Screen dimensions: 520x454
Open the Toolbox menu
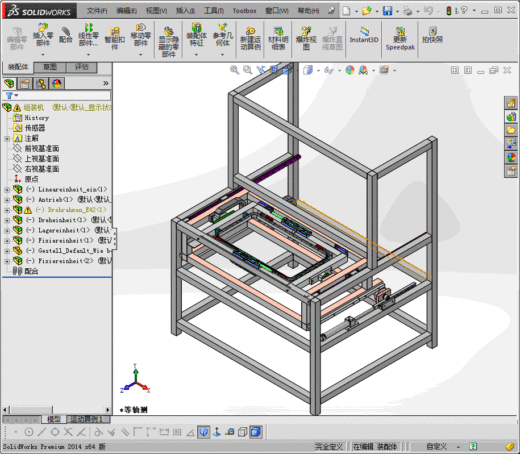coord(244,11)
